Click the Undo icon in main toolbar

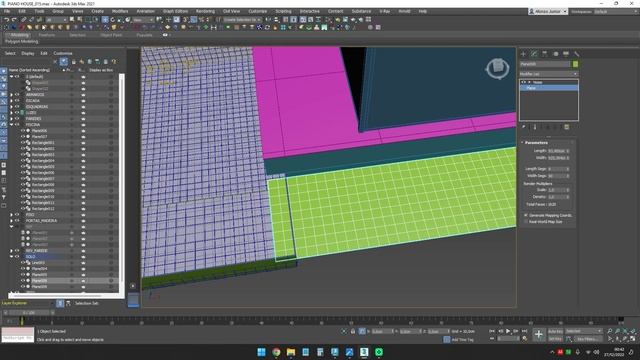(7, 20)
